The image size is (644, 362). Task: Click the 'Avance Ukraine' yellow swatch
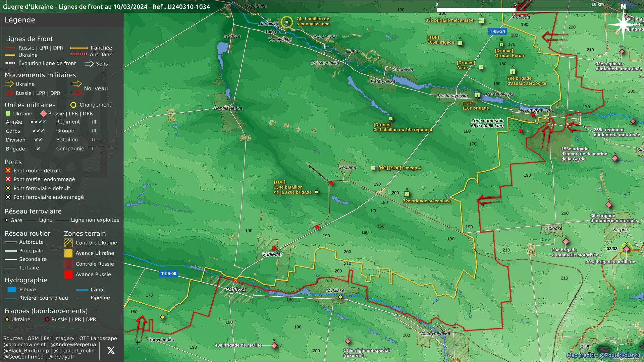click(x=68, y=253)
